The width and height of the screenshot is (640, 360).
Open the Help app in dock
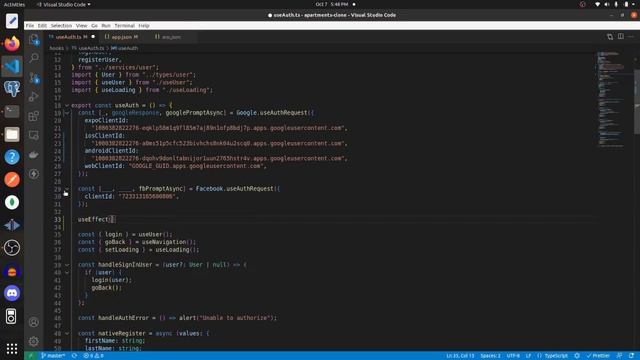(x=12, y=157)
